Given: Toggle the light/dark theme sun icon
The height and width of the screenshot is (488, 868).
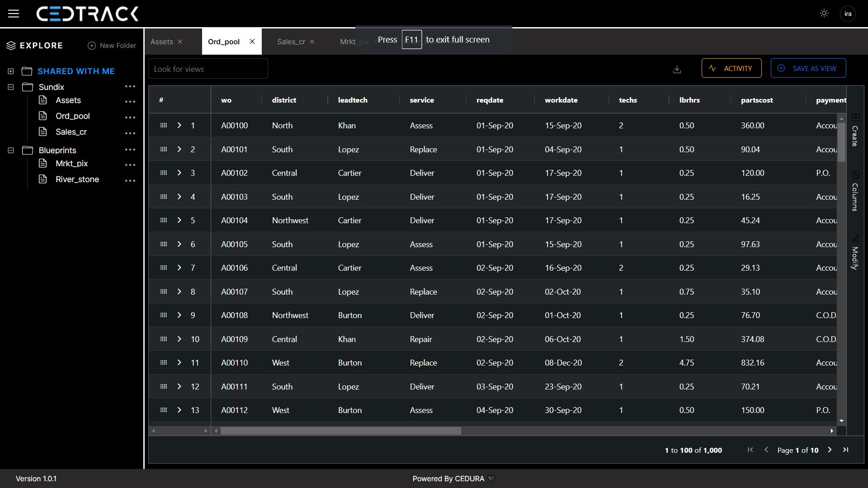Looking at the screenshot, I should coord(824,14).
